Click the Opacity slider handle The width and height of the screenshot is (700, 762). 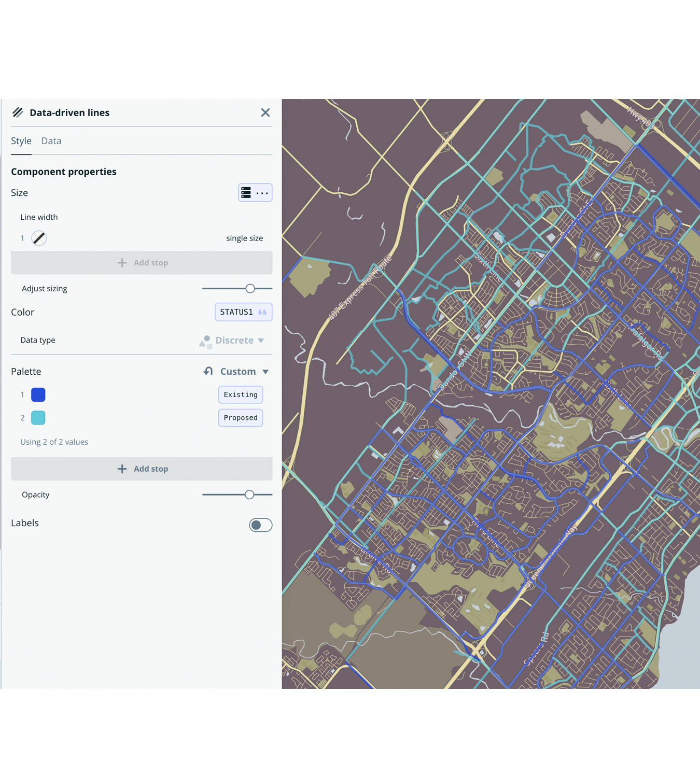pos(249,495)
